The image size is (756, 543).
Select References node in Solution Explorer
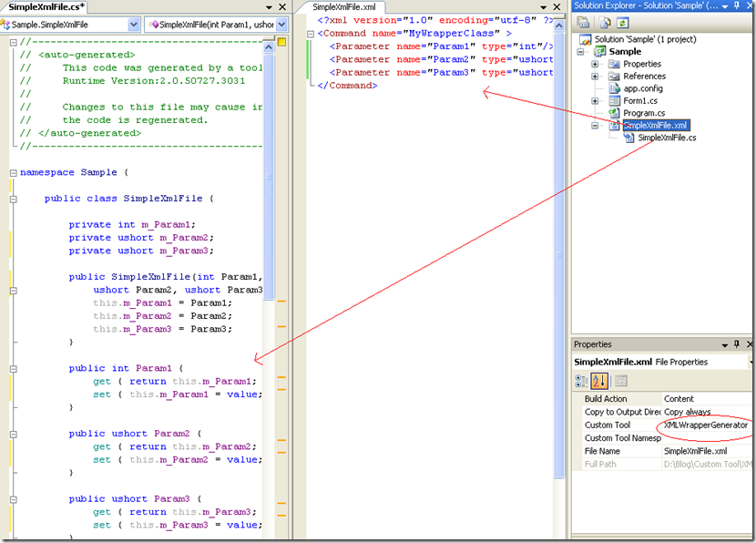[x=644, y=77]
